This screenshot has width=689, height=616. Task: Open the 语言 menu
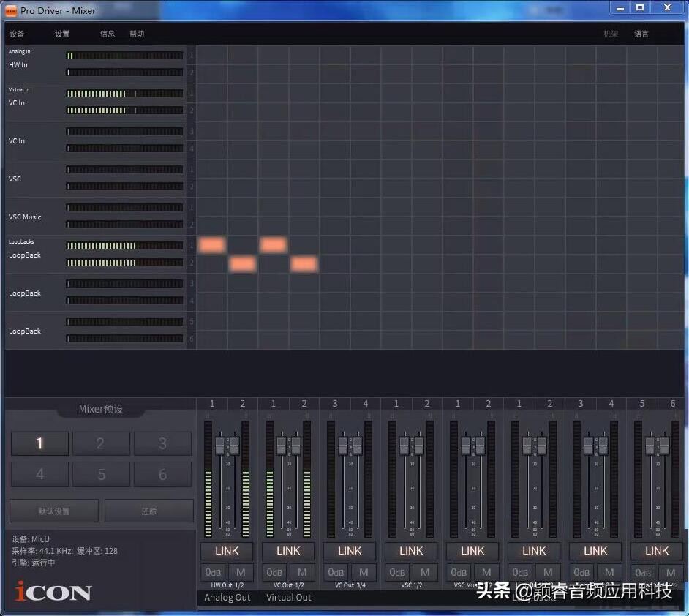[x=641, y=34]
